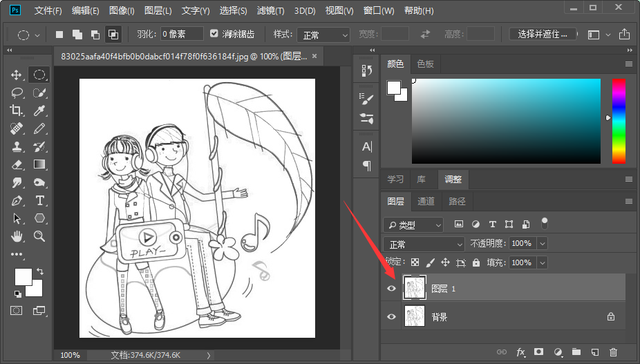This screenshot has height=364, width=640.
Task: Click the 选择并遮住 button
Action: [543, 34]
